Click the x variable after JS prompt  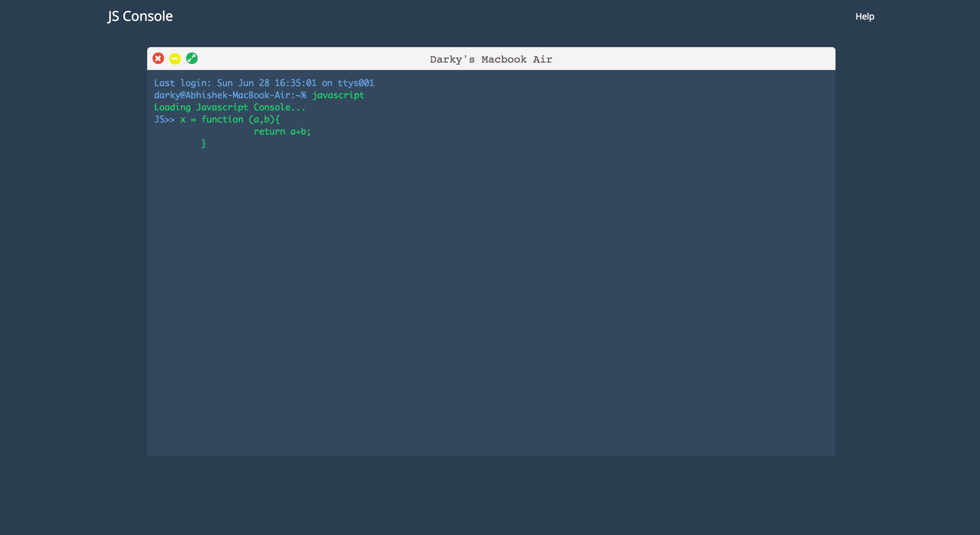pos(182,119)
